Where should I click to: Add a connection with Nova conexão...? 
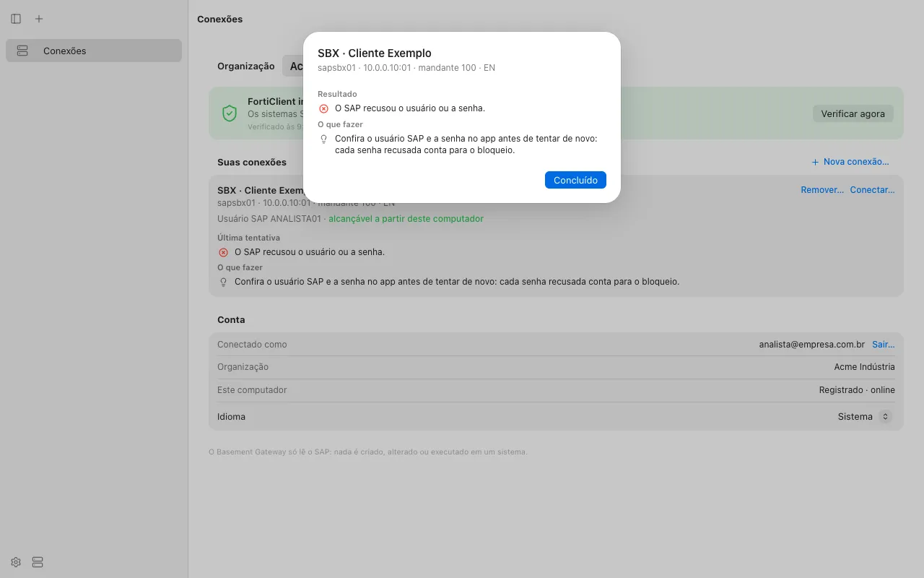[x=850, y=162]
